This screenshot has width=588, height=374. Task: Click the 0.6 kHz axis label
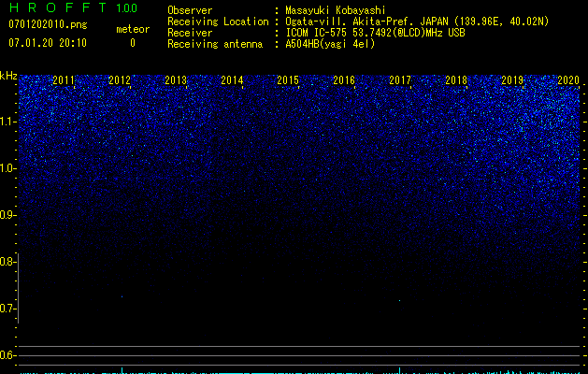pos(7,355)
